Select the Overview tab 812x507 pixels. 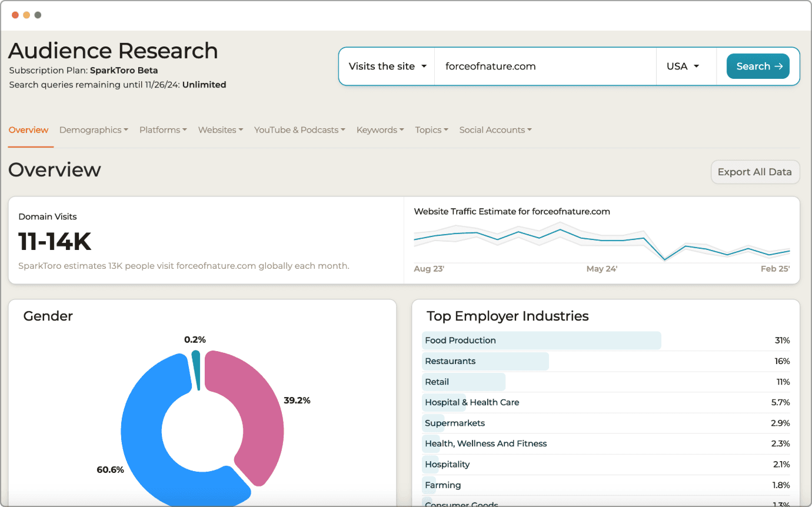(x=28, y=130)
